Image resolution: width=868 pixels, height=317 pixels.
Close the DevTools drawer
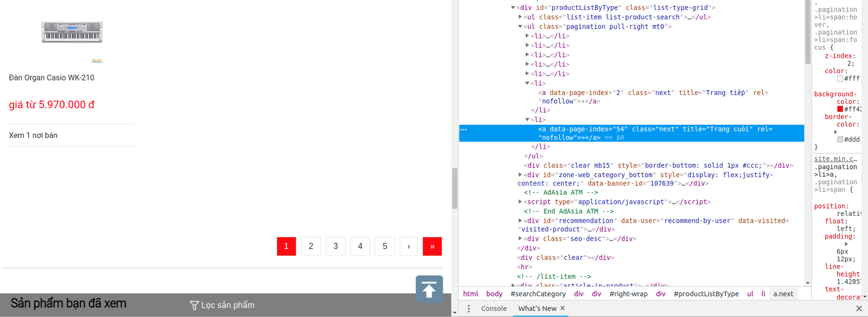(x=859, y=309)
